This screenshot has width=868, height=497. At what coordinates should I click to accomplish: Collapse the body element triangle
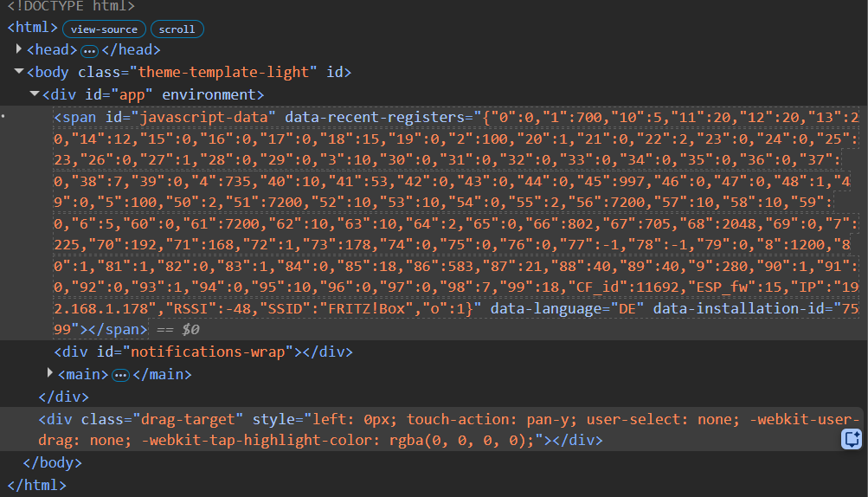pos(19,72)
